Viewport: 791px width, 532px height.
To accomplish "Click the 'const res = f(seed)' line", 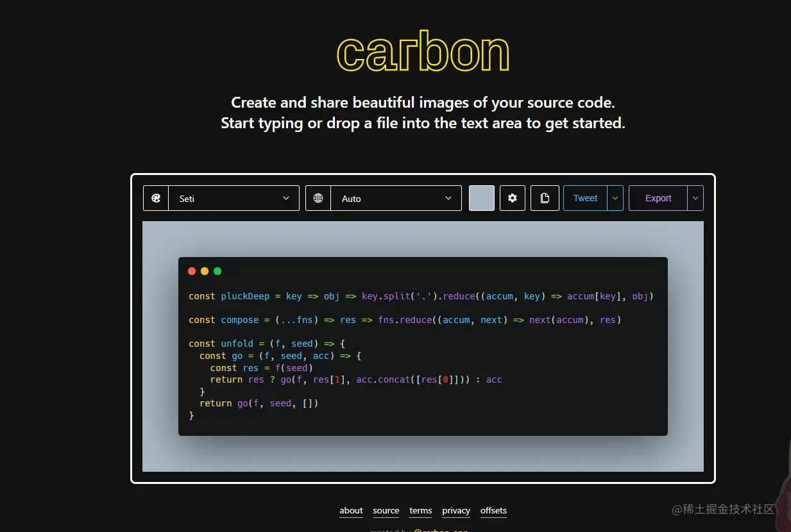I will (261, 368).
